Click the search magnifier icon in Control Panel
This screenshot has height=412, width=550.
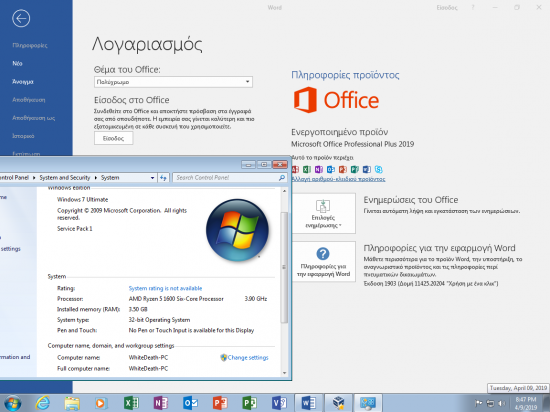click(282, 178)
